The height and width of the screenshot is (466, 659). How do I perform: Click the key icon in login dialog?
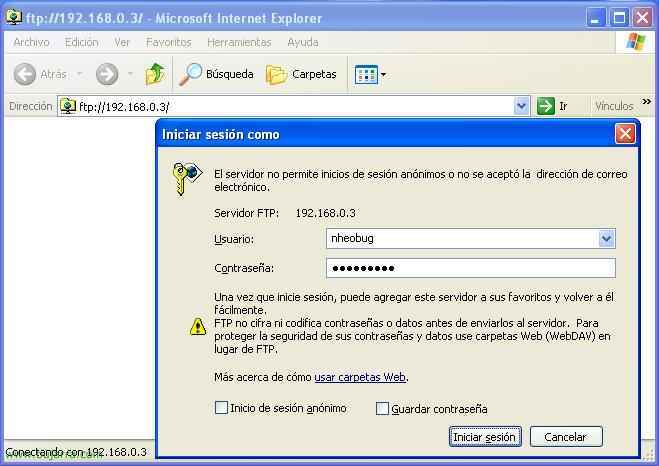pyautogui.click(x=187, y=179)
